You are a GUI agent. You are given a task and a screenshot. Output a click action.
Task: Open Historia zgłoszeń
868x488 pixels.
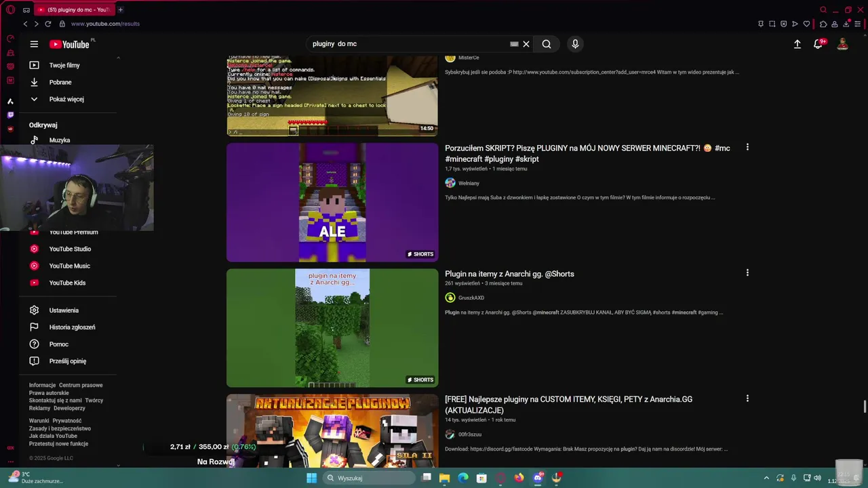(x=72, y=327)
